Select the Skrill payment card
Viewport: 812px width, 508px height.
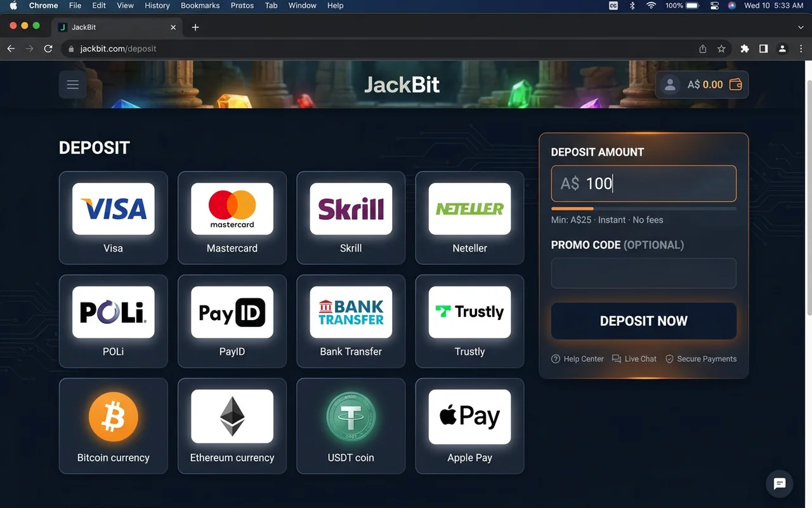(351, 218)
